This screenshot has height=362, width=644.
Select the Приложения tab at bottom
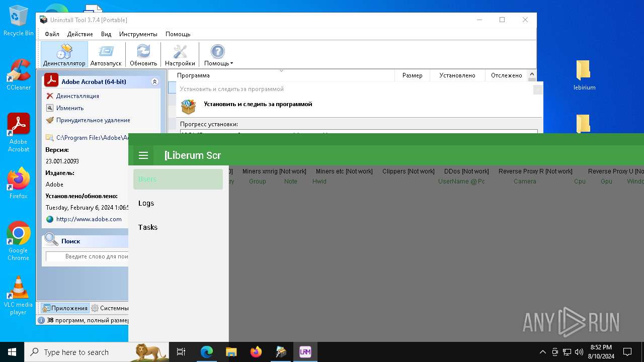(x=65, y=308)
